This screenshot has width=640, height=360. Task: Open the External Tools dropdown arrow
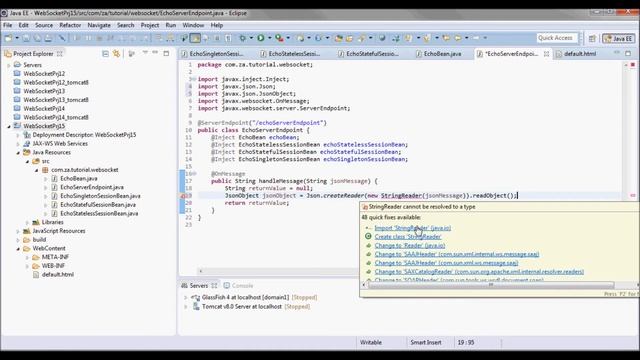tap(288, 38)
